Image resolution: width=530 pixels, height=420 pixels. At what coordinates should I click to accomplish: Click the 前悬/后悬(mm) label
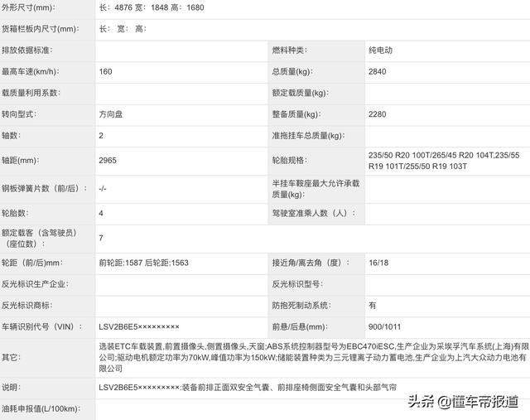pos(300,326)
